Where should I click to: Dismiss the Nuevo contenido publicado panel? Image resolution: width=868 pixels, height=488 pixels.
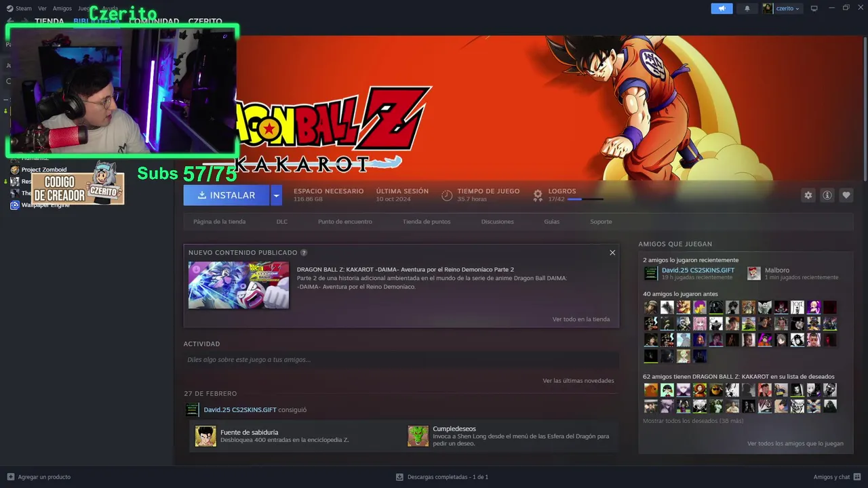pyautogui.click(x=612, y=253)
